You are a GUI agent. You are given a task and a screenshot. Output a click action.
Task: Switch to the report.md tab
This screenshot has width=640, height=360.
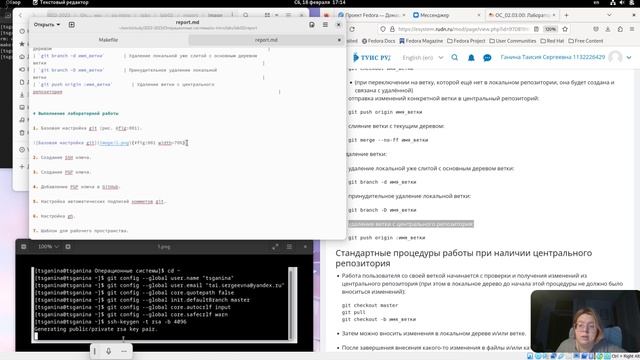pyautogui.click(x=266, y=40)
